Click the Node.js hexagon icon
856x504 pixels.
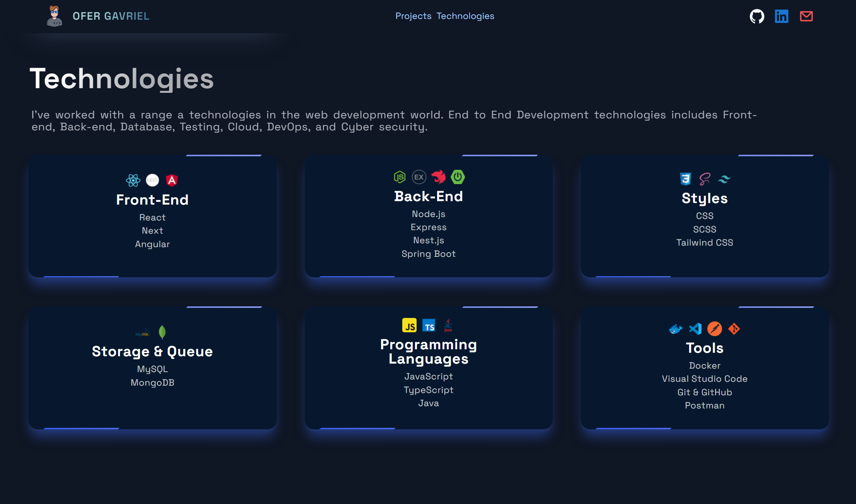[x=400, y=177]
